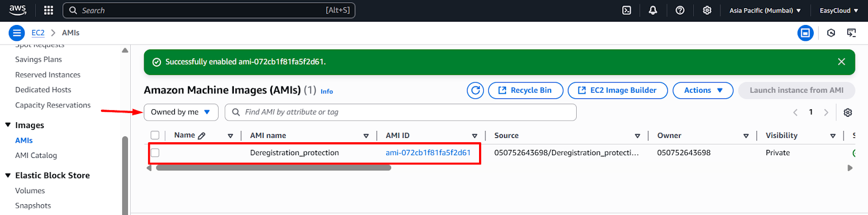
Task: Launch the CloudShell terminal icon
Action: point(627,10)
